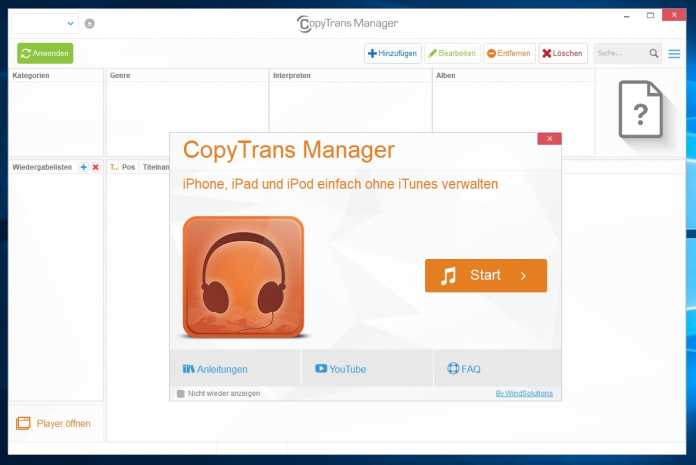This screenshot has height=465, width=696.
Task: Click the Bearbeiten edit button
Action: pyautogui.click(x=452, y=53)
